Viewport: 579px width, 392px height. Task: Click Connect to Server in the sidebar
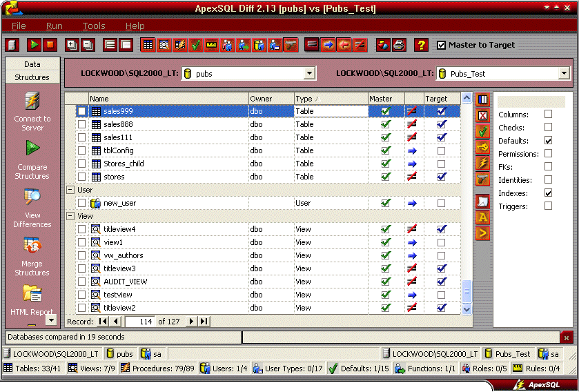click(x=32, y=112)
